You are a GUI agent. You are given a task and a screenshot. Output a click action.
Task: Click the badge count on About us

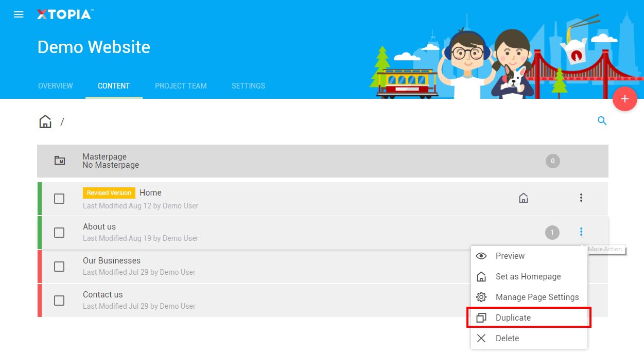(552, 233)
